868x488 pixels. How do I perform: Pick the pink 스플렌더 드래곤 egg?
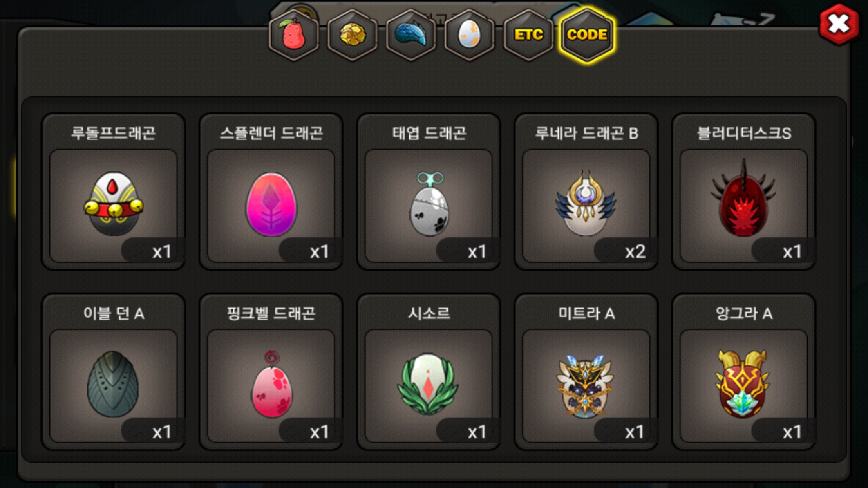pos(271,205)
